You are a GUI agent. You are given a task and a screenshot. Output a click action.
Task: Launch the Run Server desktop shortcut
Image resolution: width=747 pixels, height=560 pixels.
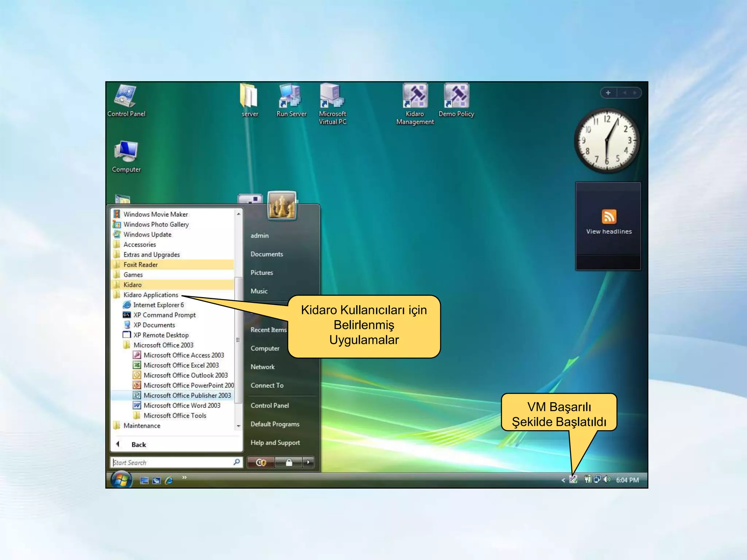(291, 101)
